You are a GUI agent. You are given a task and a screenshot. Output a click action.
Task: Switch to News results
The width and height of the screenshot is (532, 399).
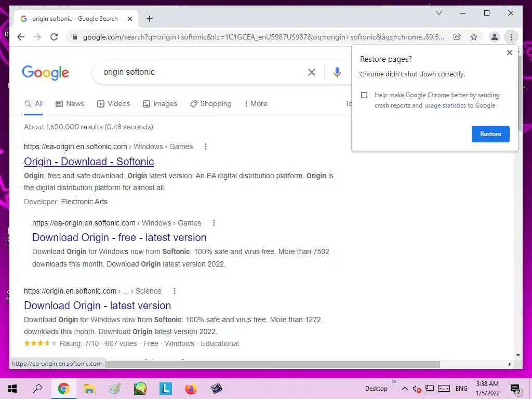(70, 104)
